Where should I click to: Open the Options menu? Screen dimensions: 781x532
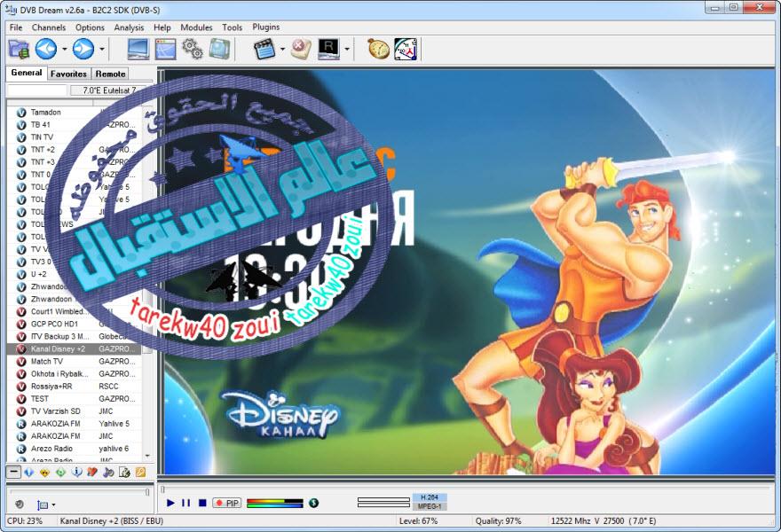[91, 27]
